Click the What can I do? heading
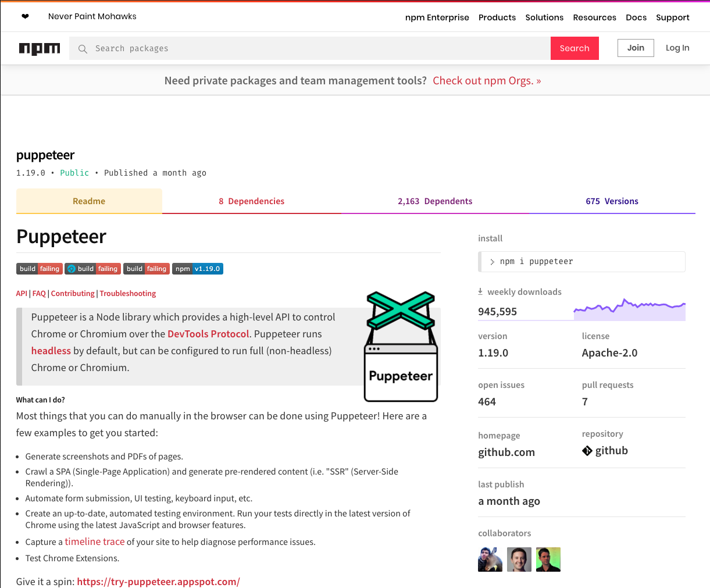The height and width of the screenshot is (588, 710). pos(41,400)
